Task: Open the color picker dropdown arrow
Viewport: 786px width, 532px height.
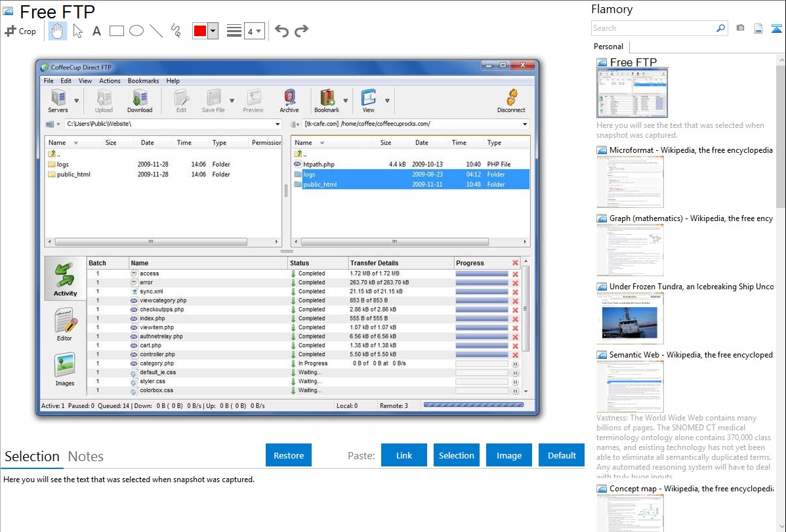Action: click(x=213, y=31)
